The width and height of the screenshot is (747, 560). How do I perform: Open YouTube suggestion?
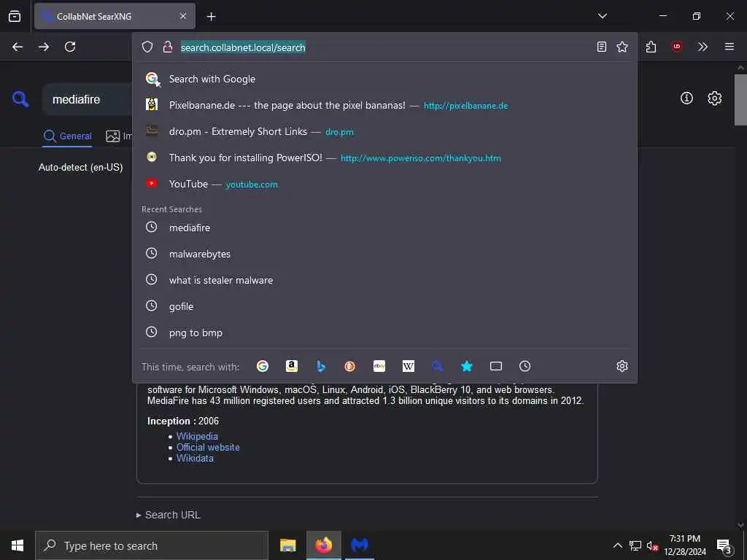tap(384, 184)
